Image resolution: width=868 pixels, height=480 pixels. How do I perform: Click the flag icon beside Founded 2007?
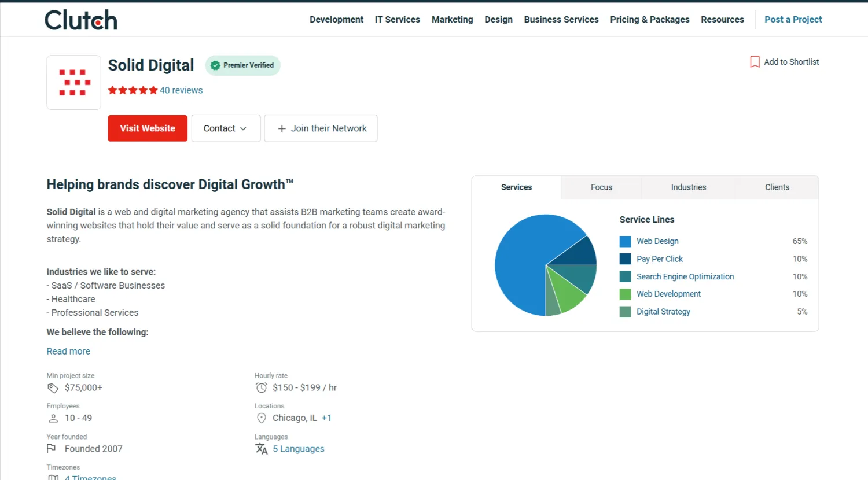click(x=53, y=448)
